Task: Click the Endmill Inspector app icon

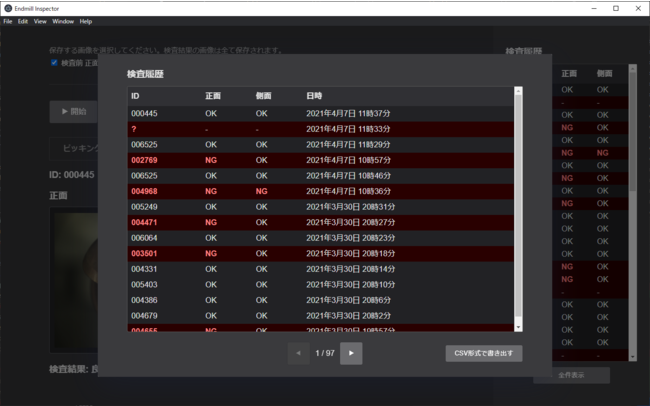Action: (8, 8)
